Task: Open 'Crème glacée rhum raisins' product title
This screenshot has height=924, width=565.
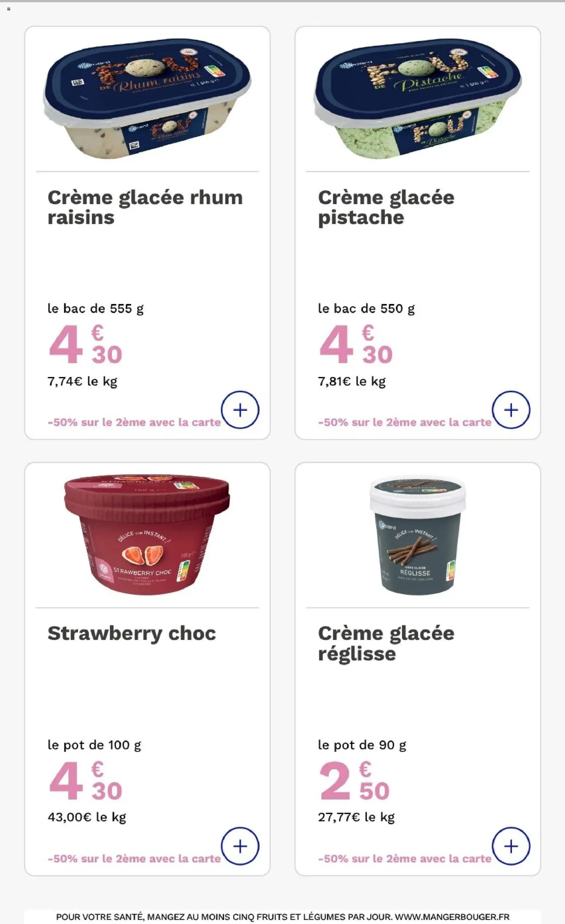Action: [145, 207]
